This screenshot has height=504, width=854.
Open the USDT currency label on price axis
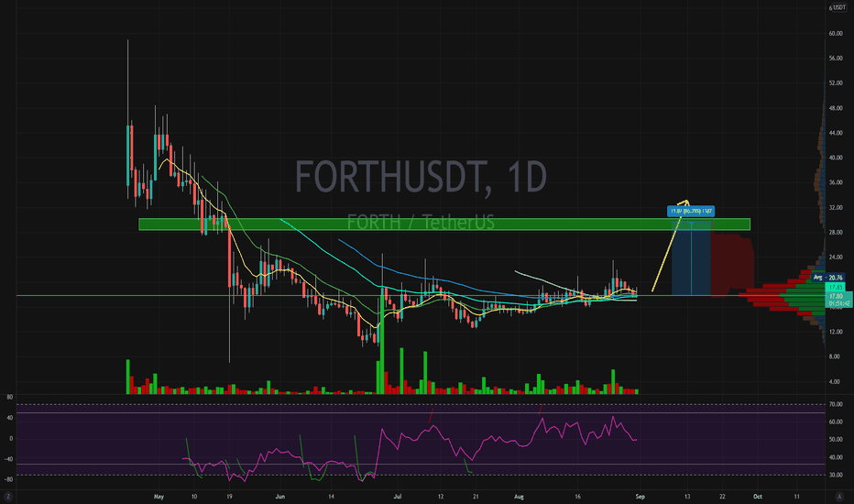click(838, 7)
